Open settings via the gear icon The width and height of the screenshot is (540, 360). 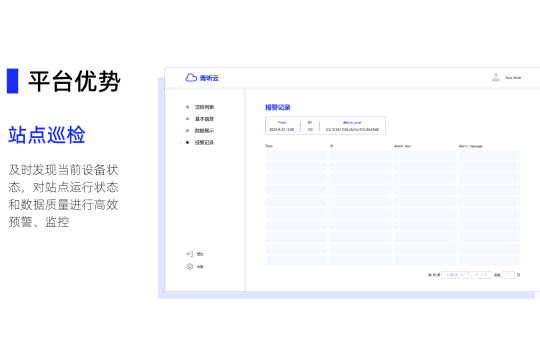189,266
